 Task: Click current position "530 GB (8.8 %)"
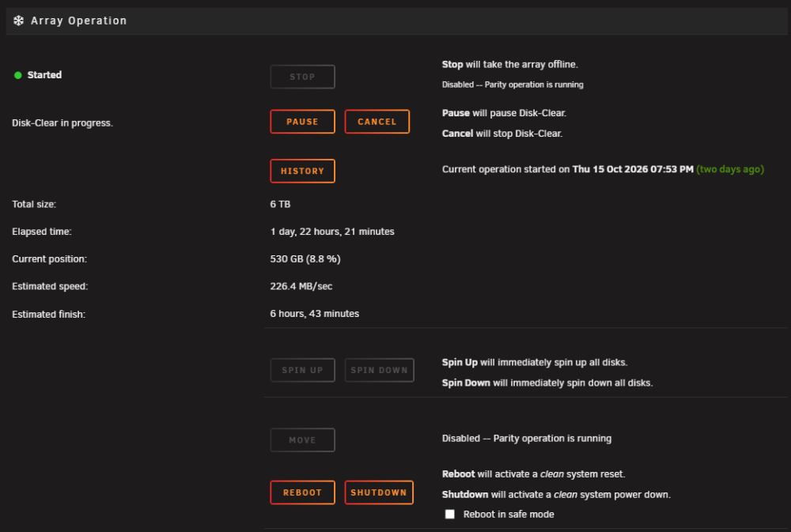[305, 258]
